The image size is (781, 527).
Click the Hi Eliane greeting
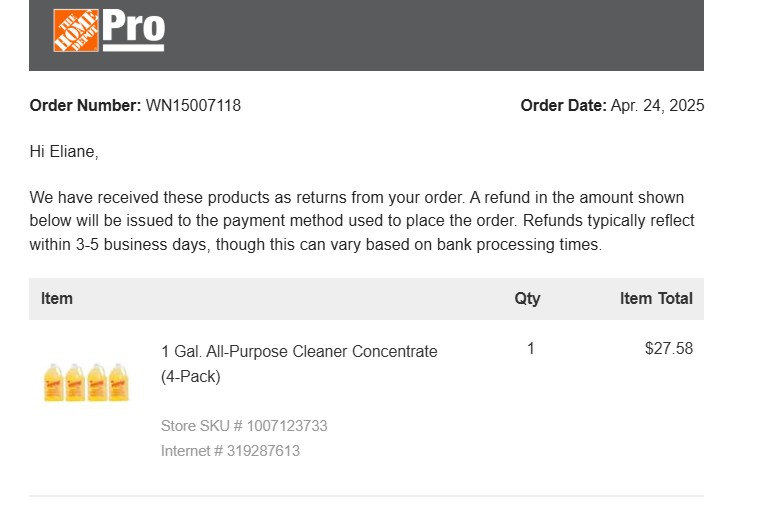[64, 151]
